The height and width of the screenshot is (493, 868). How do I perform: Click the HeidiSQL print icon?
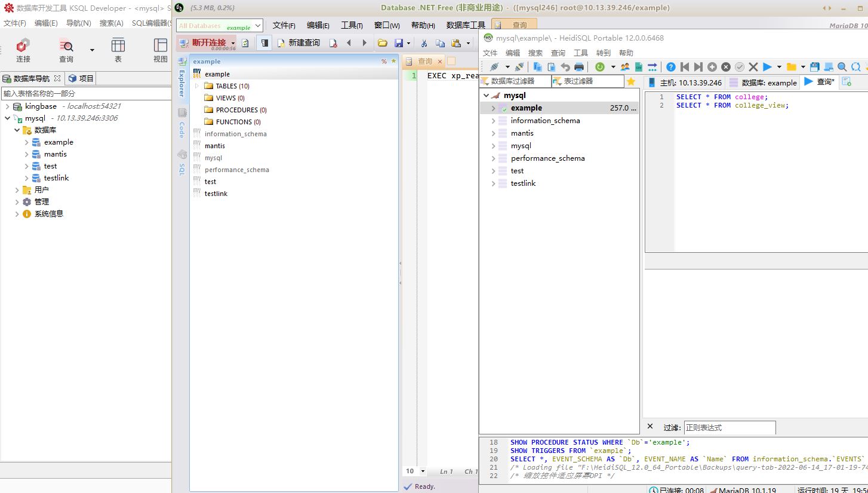point(578,67)
